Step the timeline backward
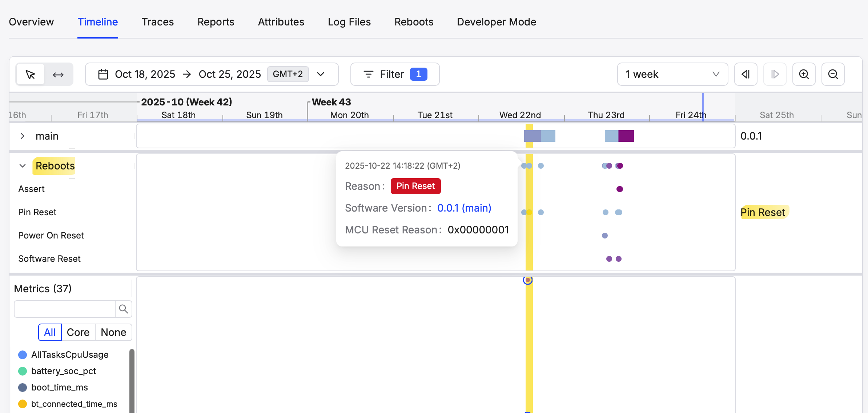Screen dimensions: 868x413 pos(746,75)
